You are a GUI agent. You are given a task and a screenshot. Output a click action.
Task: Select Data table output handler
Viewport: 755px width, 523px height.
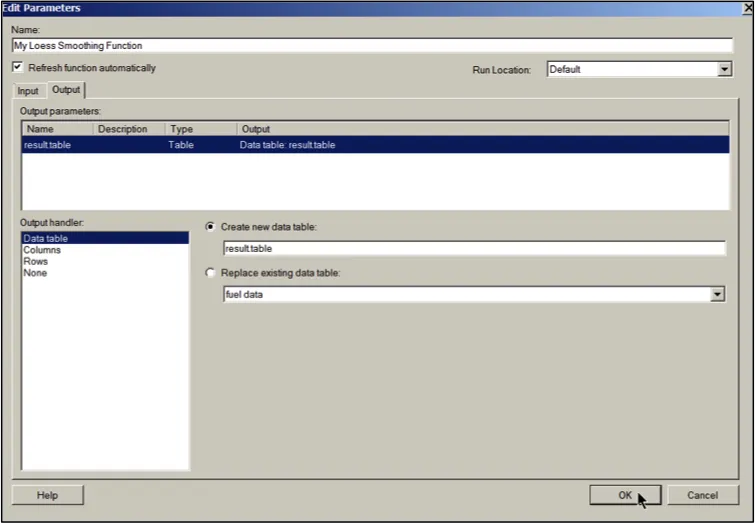[x=105, y=238]
